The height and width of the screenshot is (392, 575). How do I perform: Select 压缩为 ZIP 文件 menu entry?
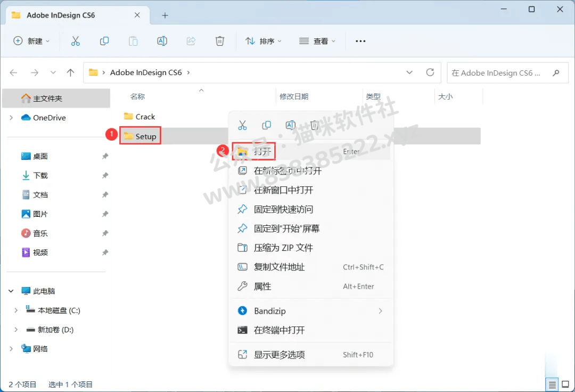[x=310, y=248]
